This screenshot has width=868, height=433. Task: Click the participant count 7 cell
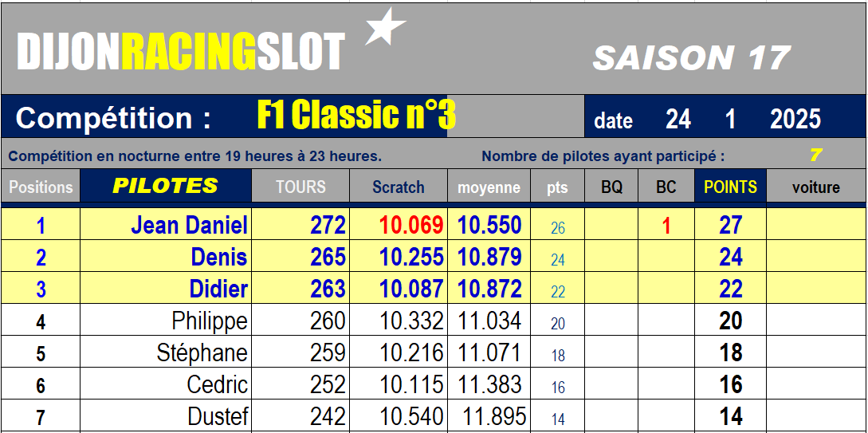(x=815, y=155)
